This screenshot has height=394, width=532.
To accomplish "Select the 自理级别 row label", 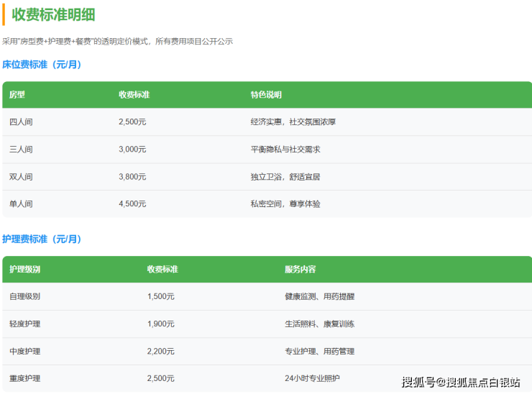I will (25, 296).
